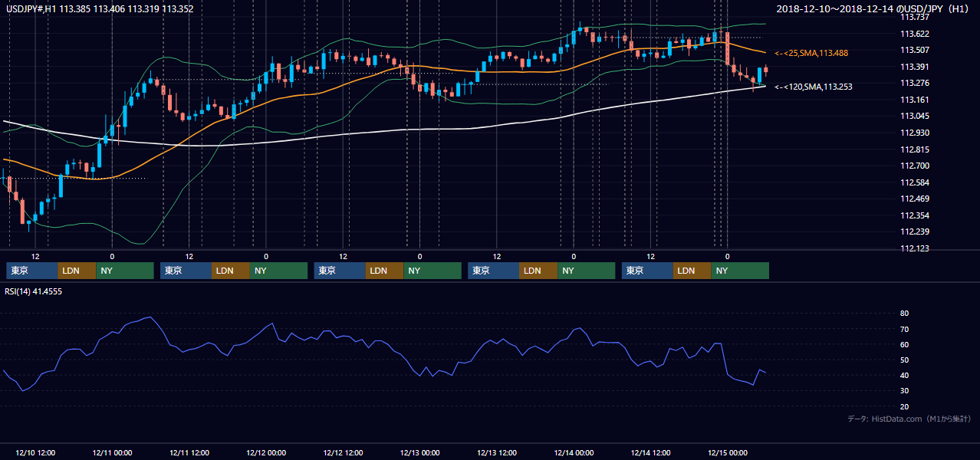Click the RSI 60 level label
The height and width of the screenshot is (460, 980).
[904, 344]
